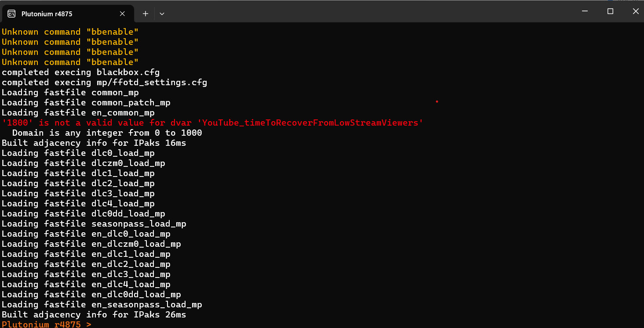Image resolution: width=644 pixels, height=328 pixels.
Task: Click 'Loading fastfile common_patch_mp' line
Action: tap(86, 102)
